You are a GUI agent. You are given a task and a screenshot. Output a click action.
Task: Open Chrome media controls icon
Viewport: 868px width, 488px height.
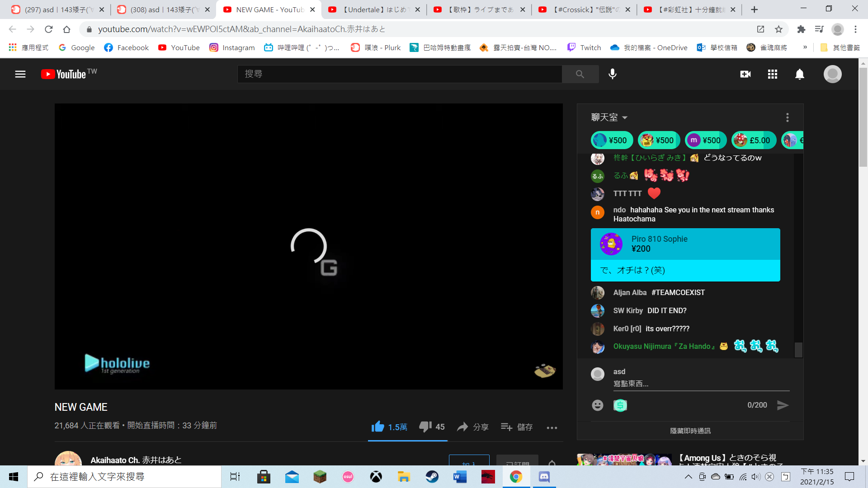click(819, 29)
